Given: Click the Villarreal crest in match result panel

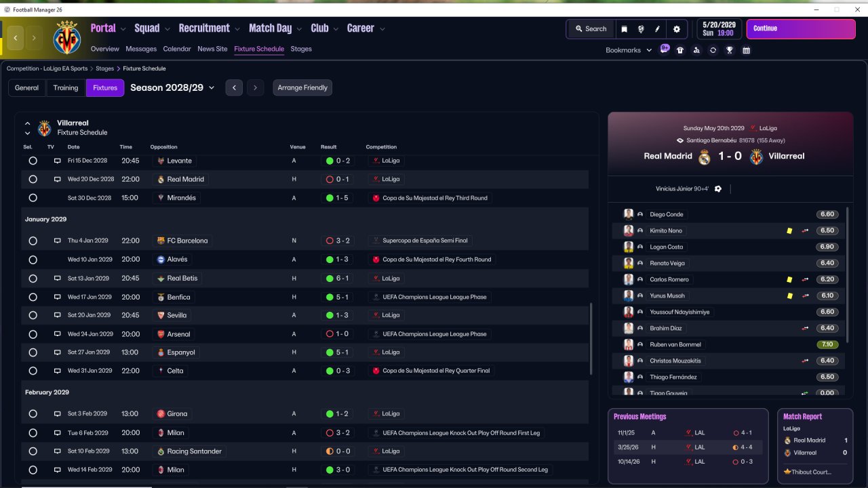Looking at the screenshot, I should click(x=756, y=157).
